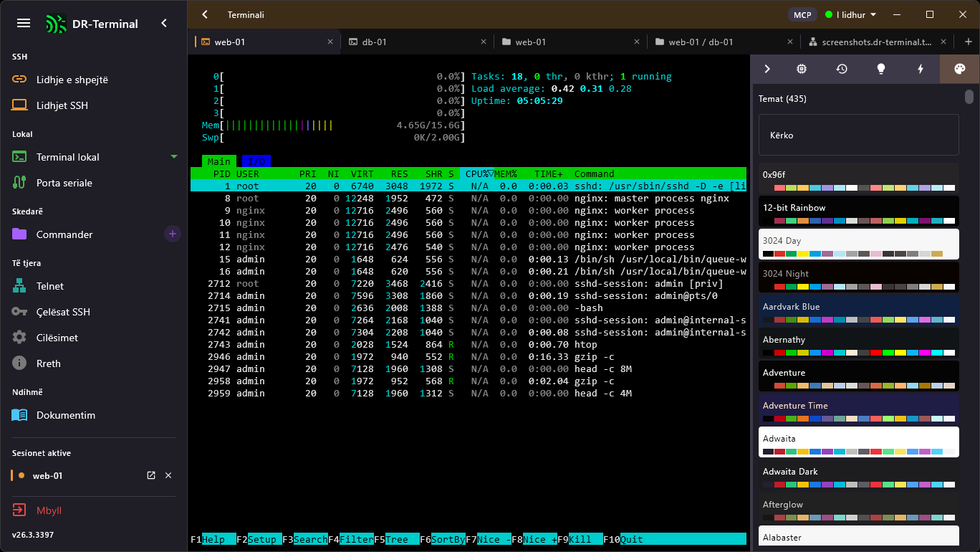Collapse the right theme panel chevron
The height and width of the screenshot is (552, 980).
pos(767,69)
